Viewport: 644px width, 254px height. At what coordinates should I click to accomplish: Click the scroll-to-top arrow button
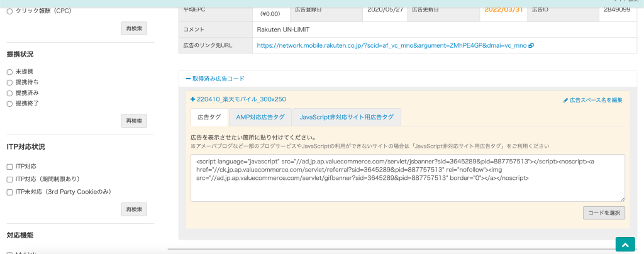click(626, 245)
